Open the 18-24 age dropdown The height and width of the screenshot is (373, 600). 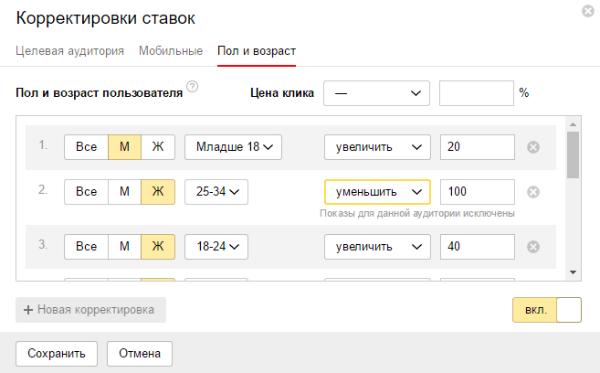[216, 246]
